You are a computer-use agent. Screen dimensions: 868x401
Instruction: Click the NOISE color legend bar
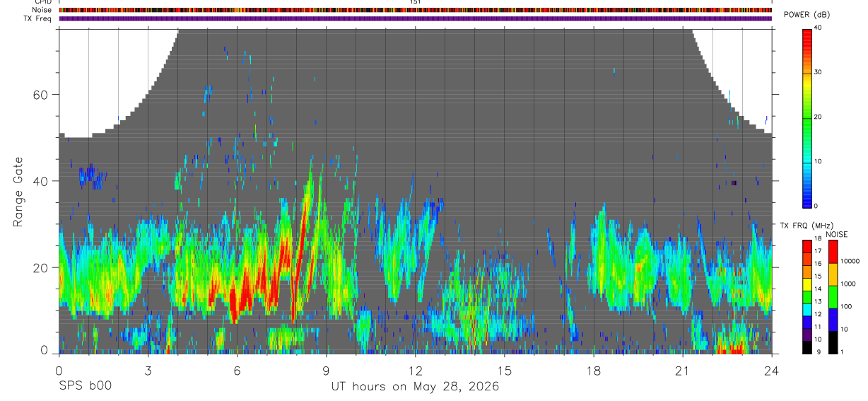click(834, 296)
